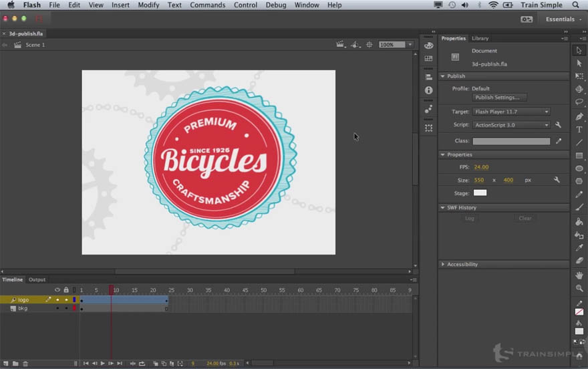Toggle lock dot for bkg layer
Viewport: 588px width, 369px height.
click(x=66, y=308)
